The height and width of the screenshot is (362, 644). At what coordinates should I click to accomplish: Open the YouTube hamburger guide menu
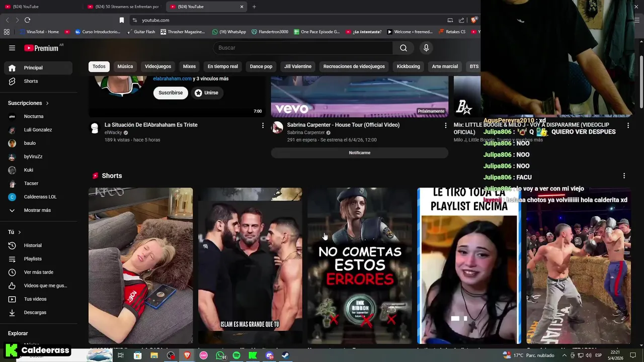pyautogui.click(x=12, y=48)
